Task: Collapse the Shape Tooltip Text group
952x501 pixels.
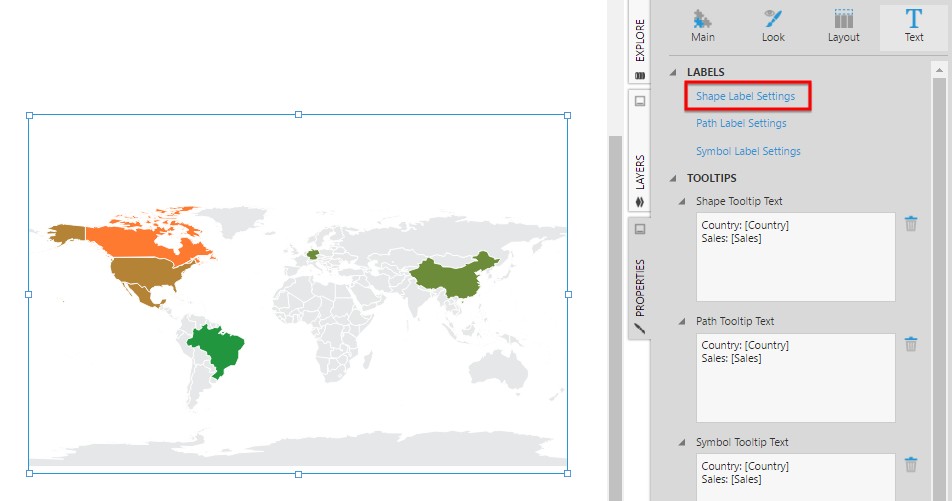Action: tap(683, 201)
